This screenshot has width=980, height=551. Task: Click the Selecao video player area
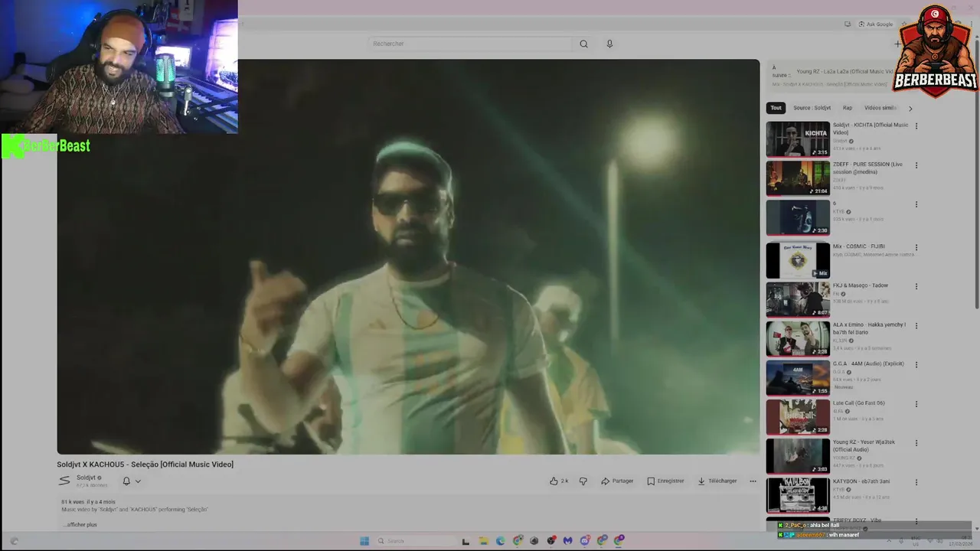[408, 256]
